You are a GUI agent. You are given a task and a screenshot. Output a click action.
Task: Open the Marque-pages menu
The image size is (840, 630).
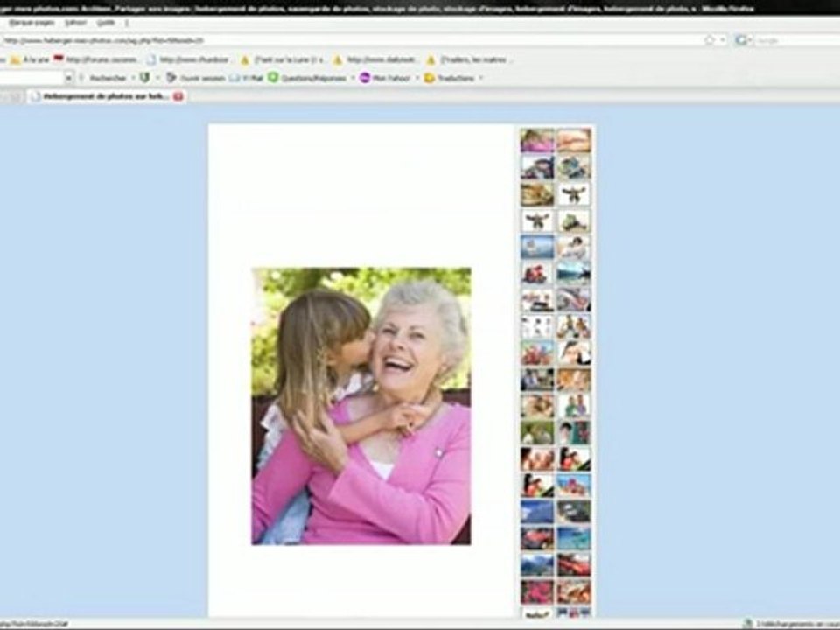pyautogui.click(x=31, y=23)
